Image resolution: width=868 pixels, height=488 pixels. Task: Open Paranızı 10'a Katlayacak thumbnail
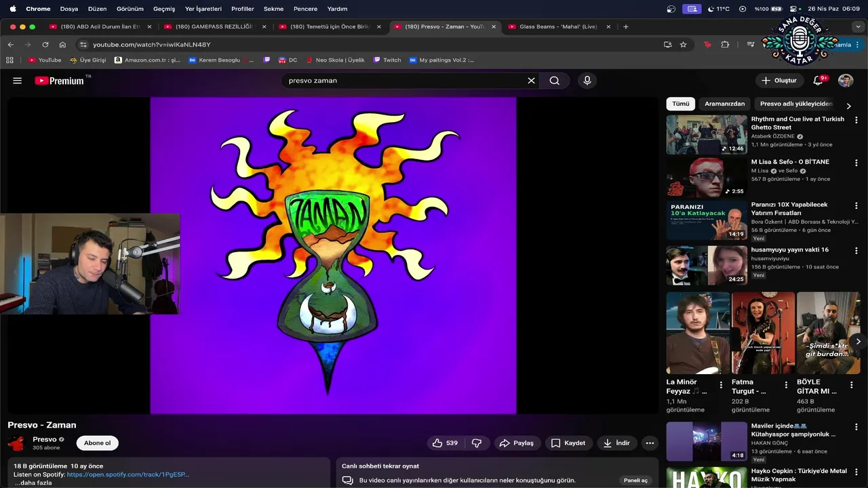pyautogui.click(x=706, y=220)
